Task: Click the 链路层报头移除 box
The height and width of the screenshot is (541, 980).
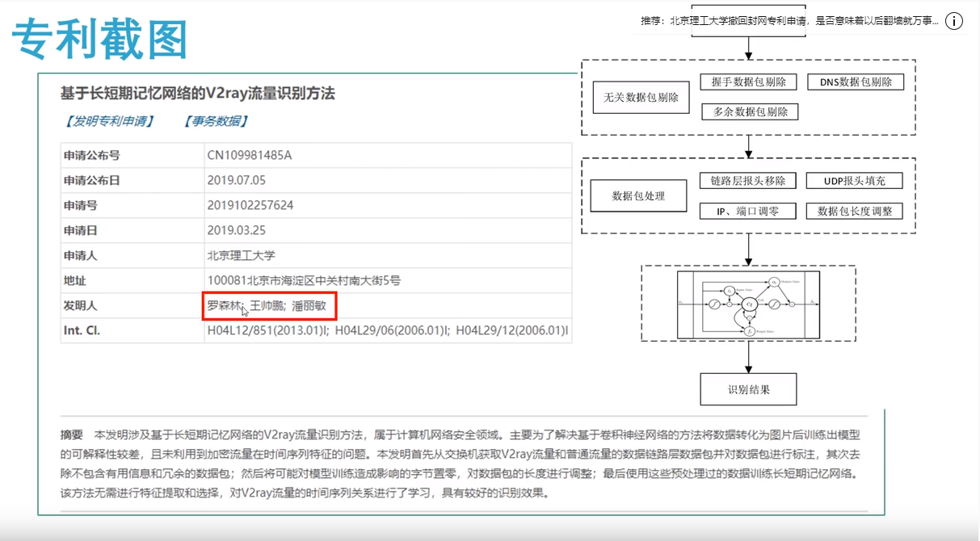Action: pos(747,181)
